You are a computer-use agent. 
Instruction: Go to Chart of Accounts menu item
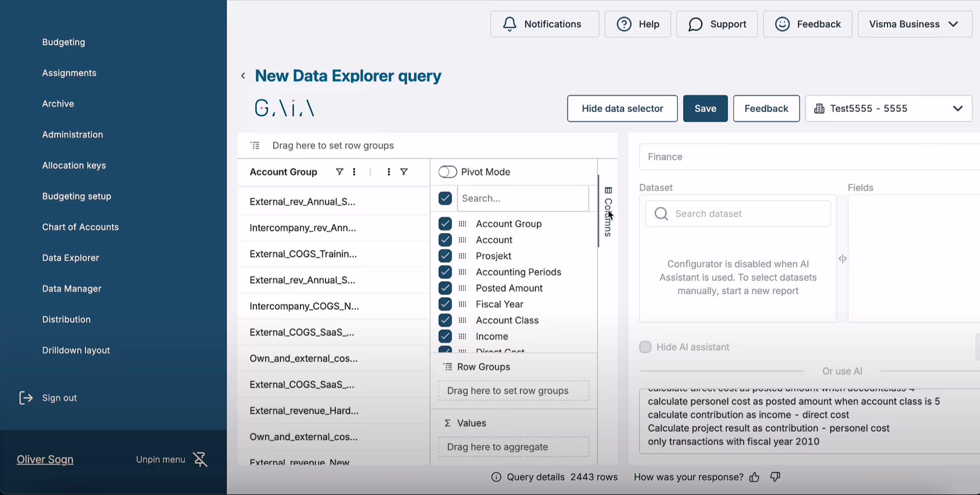tap(80, 227)
